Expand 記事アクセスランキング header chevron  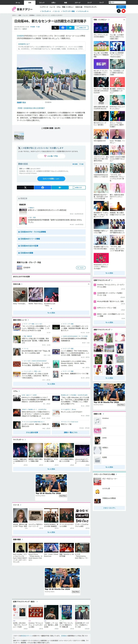click(112, 280)
